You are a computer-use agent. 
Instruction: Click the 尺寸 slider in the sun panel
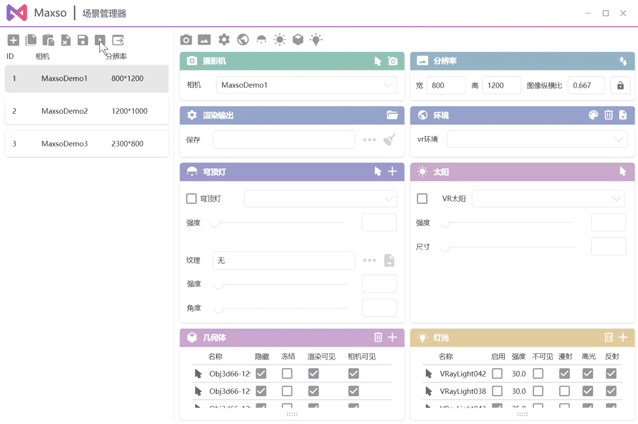[508, 247]
